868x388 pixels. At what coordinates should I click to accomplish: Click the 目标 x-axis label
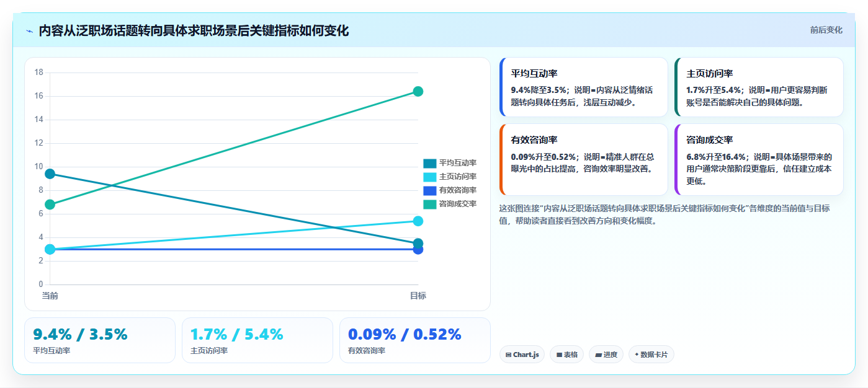(418, 296)
